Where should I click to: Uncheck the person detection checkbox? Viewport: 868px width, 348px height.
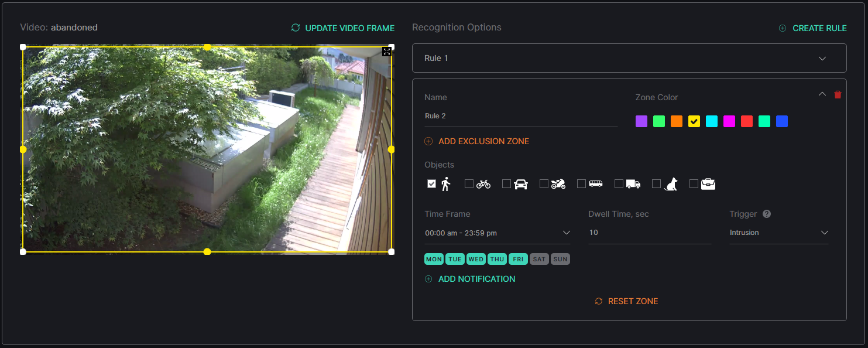[x=431, y=183]
